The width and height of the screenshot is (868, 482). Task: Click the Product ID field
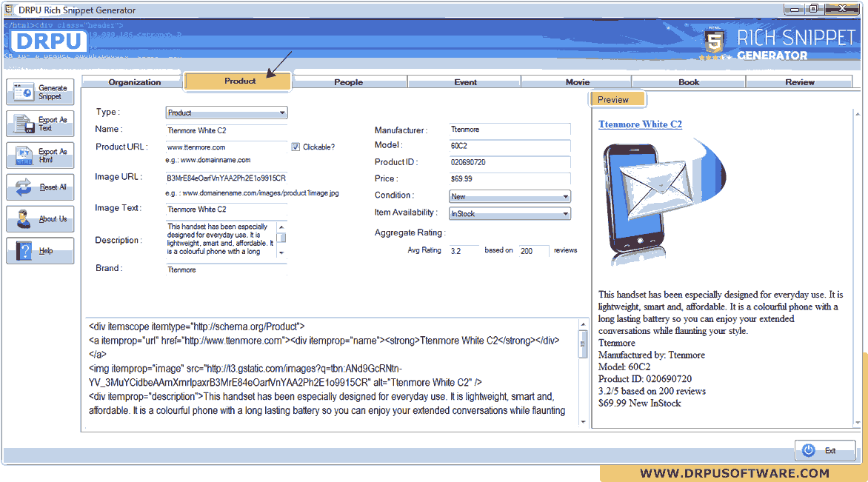tap(510, 163)
